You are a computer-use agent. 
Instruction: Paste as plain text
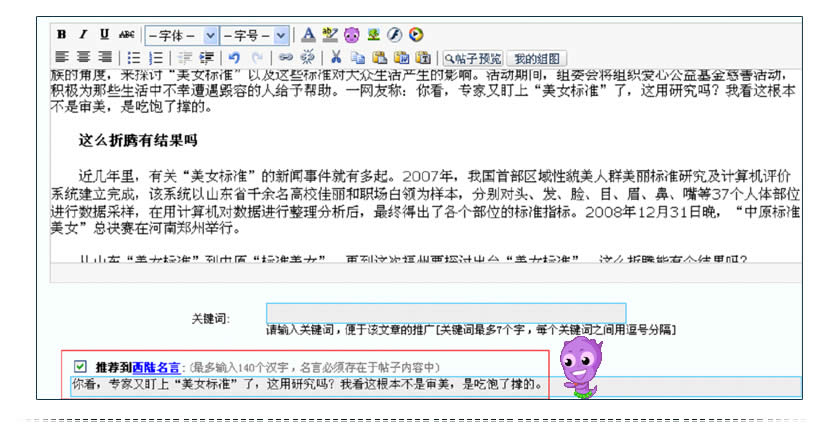click(x=423, y=58)
